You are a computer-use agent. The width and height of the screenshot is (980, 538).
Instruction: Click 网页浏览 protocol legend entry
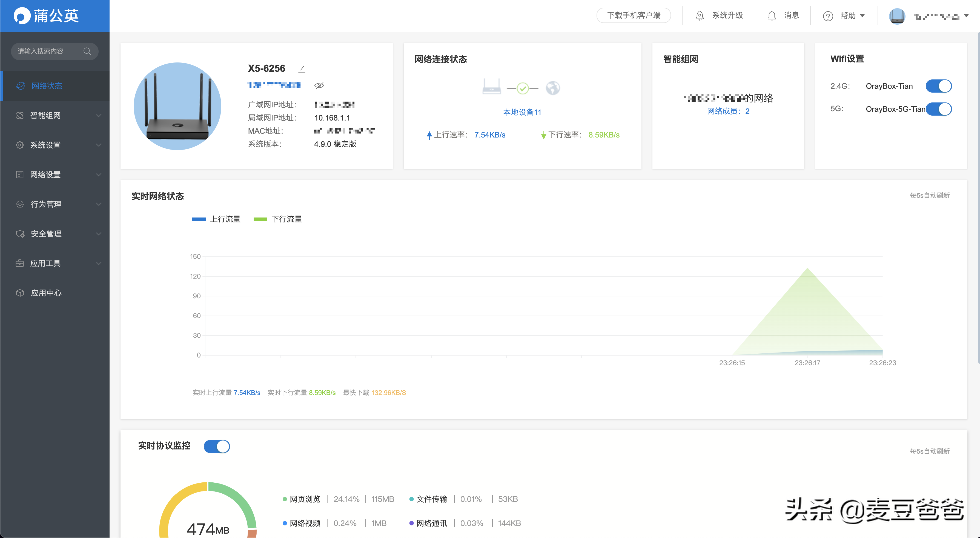point(338,499)
